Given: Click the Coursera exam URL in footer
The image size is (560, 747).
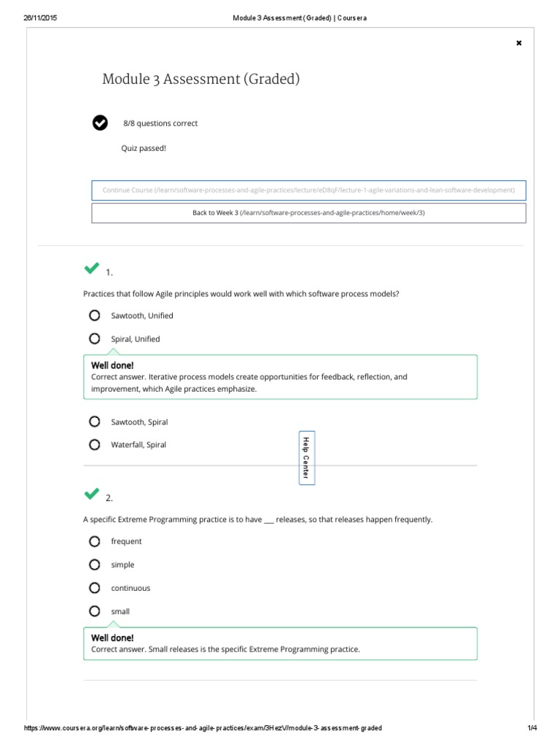Looking at the screenshot, I should (203, 728).
